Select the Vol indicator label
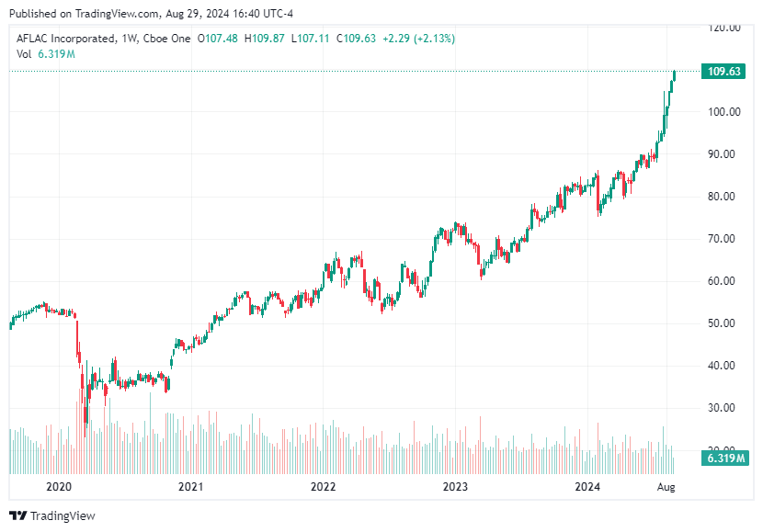The image size is (763, 532). 22,55
